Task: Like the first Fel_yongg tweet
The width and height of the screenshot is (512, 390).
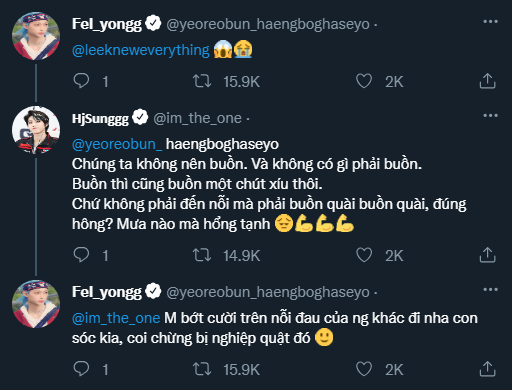Action: point(364,81)
